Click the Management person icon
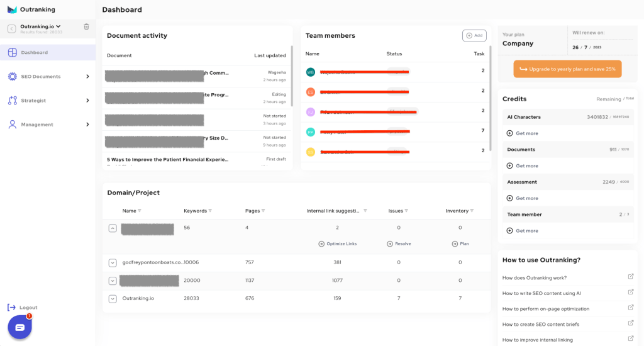The width and height of the screenshot is (644, 346). 13,125
